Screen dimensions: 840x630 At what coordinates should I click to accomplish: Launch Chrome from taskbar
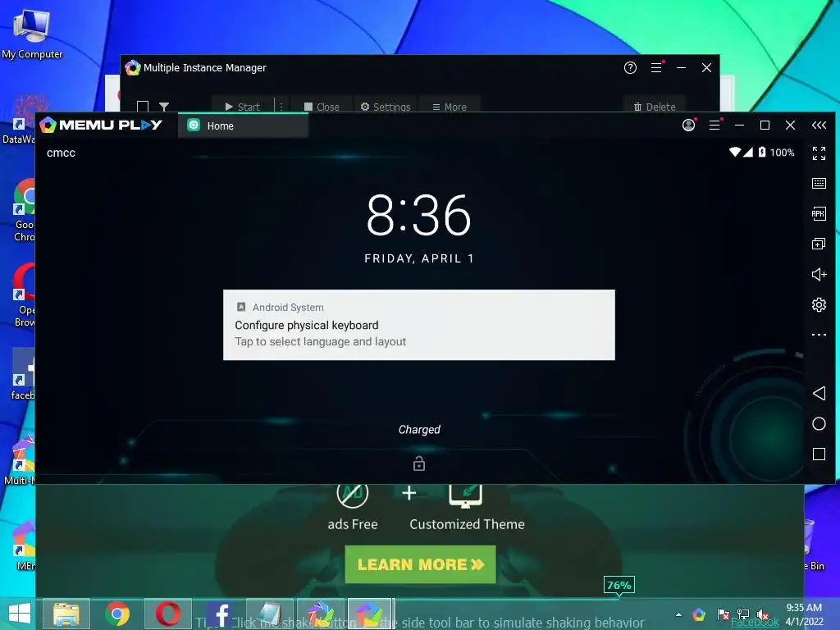point(117,614)
